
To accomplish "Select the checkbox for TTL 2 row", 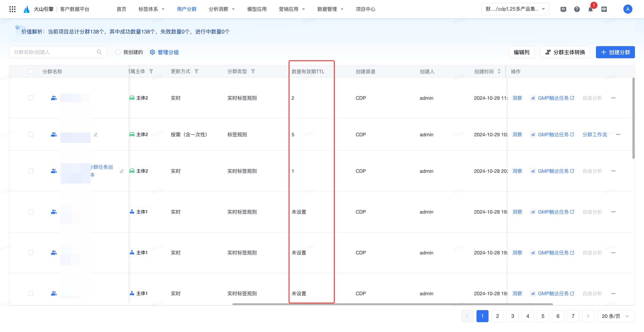I will coord(31,98).
